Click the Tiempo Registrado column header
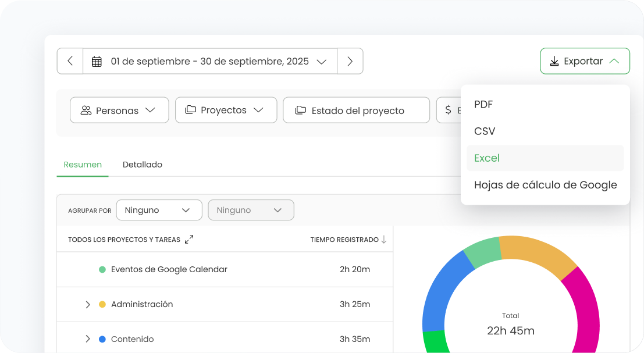 344,240
